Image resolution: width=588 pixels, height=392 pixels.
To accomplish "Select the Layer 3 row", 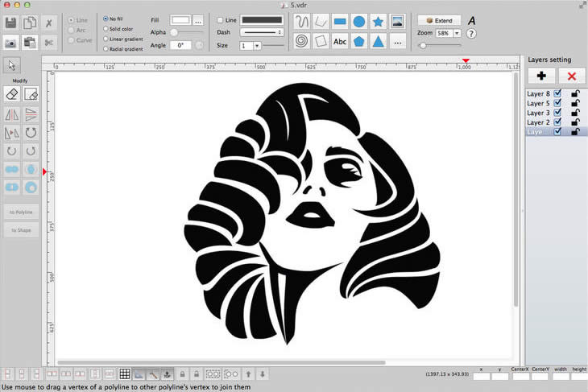I will coord(557,113).
